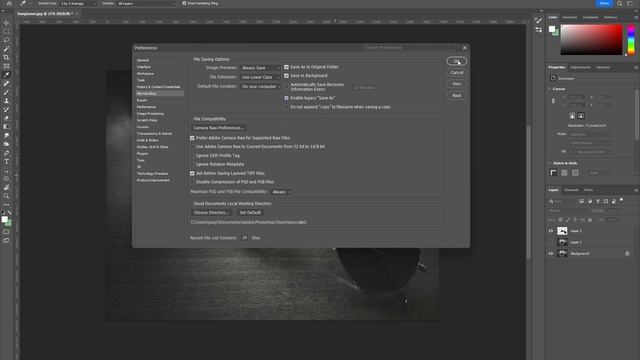Hide the Background layer using eye icon
The height and width of the screenshot is (360, 640).
[551, 253]
